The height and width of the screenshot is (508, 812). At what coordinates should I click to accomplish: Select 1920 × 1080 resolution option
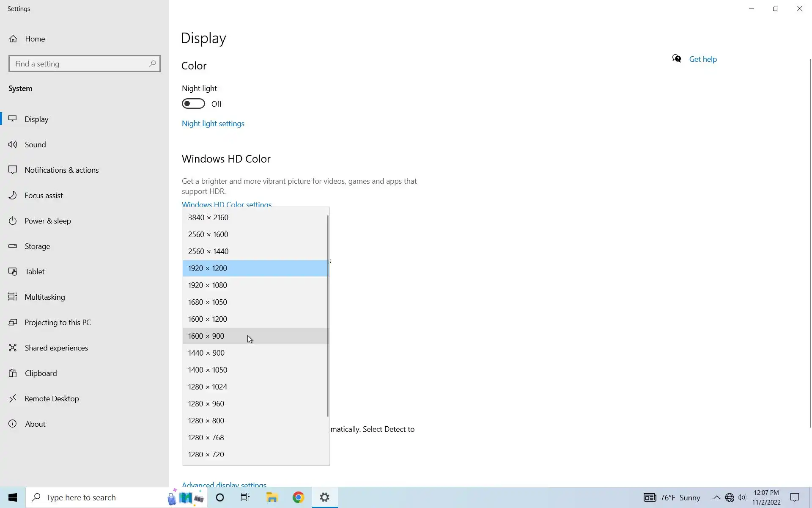(208, 285)
